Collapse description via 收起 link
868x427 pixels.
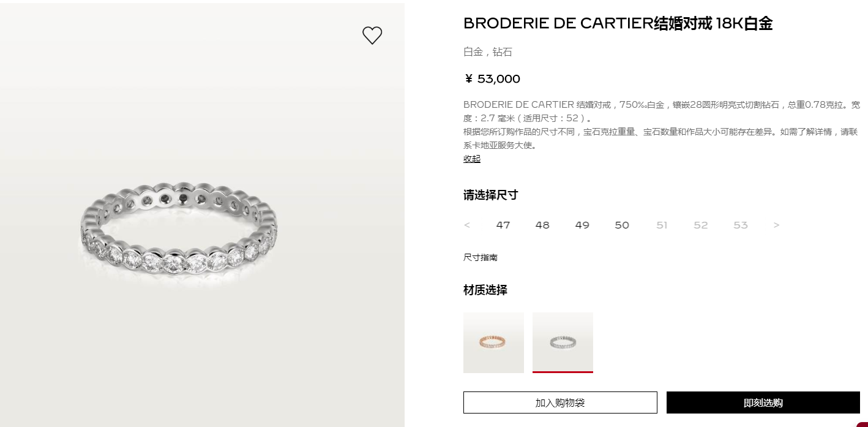[472, 159]
